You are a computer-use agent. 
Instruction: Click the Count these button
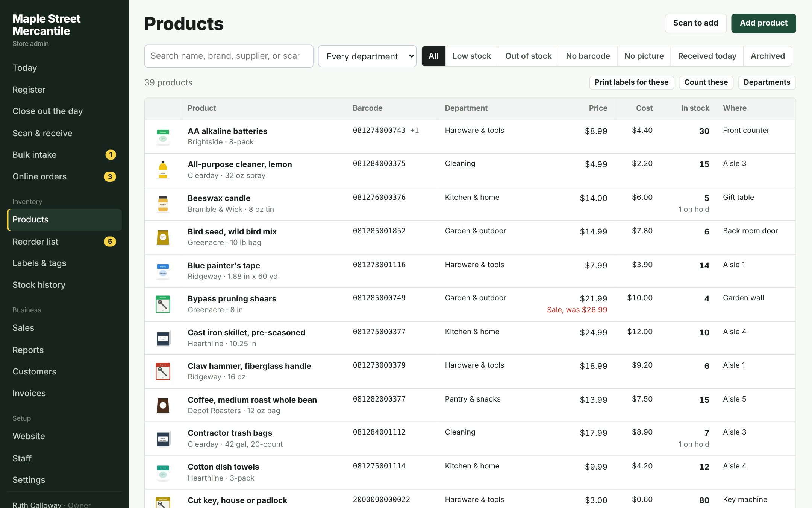tap(706, 82)
